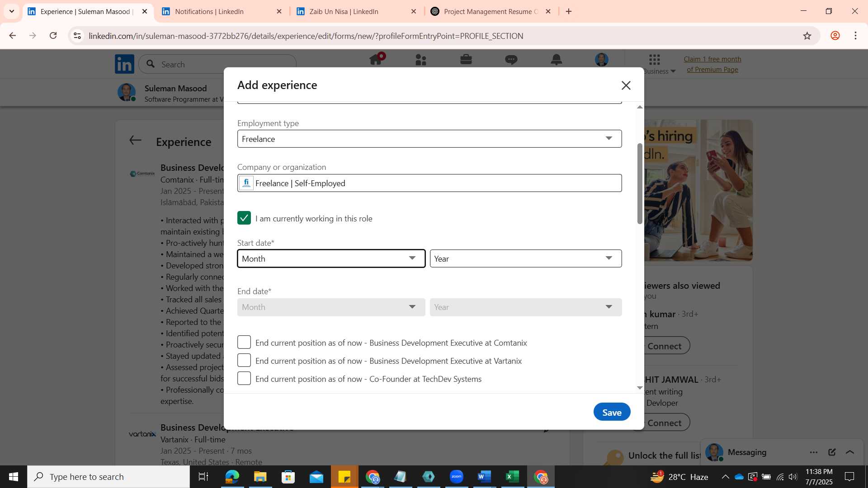Open Windows notification center icon
The height and width of the screenshot is (488, 868).
[x=849, y=477]
